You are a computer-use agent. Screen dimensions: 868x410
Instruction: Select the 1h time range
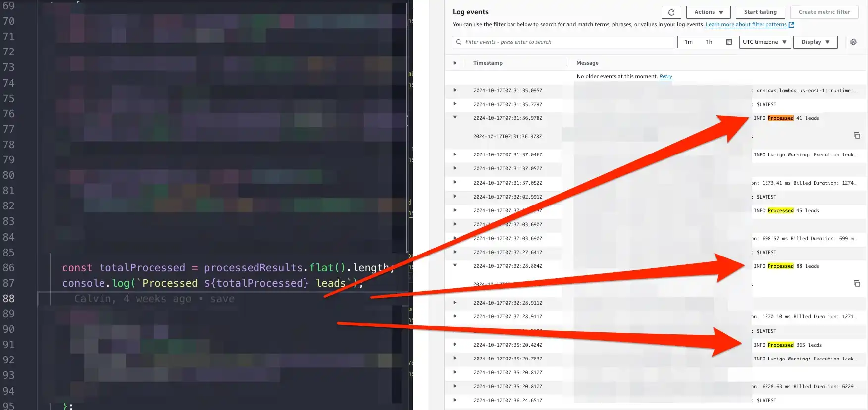coord(709,42)
